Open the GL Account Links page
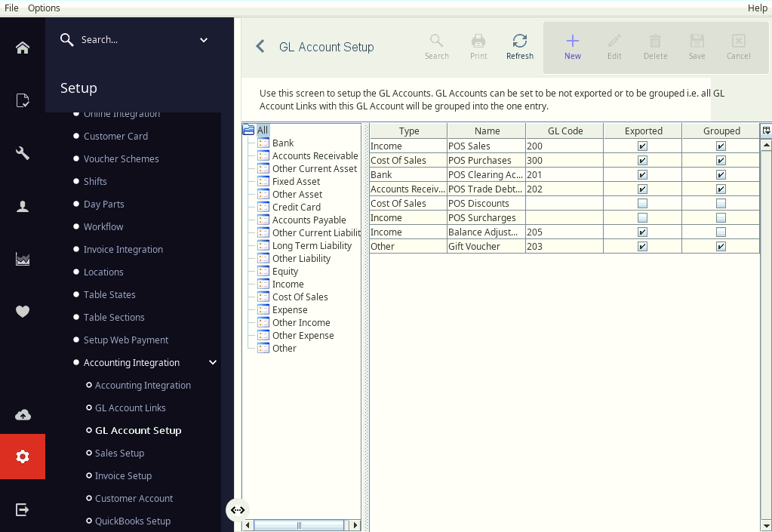Screen dimensions: 772x532 point(130,408)
